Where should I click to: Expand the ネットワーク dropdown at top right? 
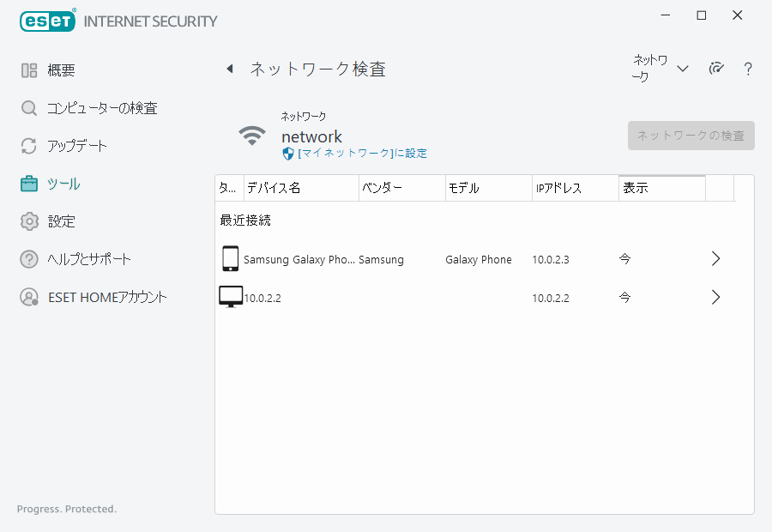click(x=661, y=69)
